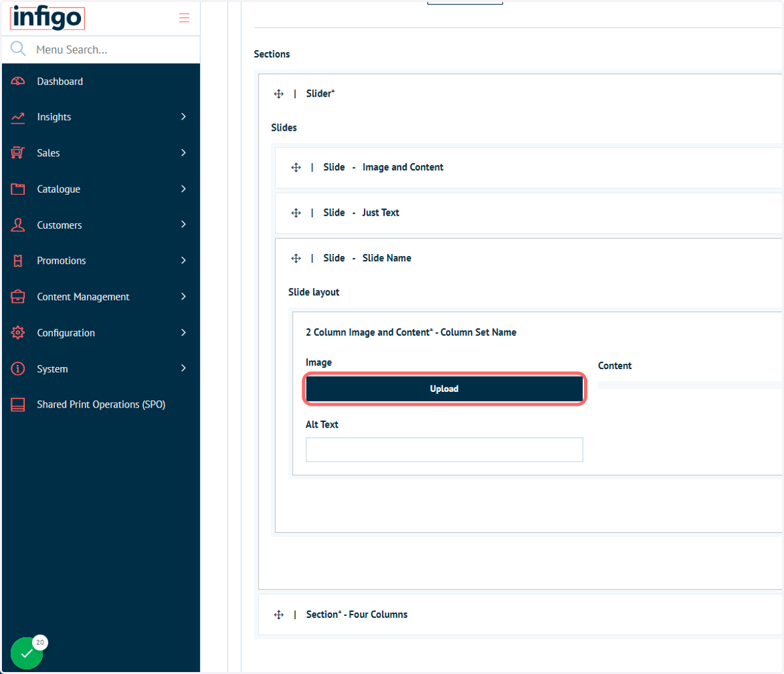Open the Insights menu item
The width and height of the screenshot is (784, 674).
(x=101, y=117)
